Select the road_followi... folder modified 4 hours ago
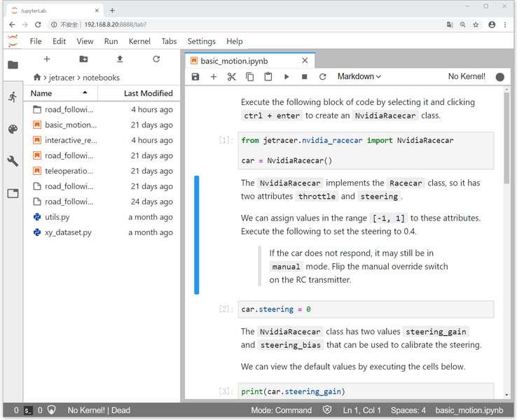The height and width of the screenshot is (420, 517). click(x=102, y=109)
